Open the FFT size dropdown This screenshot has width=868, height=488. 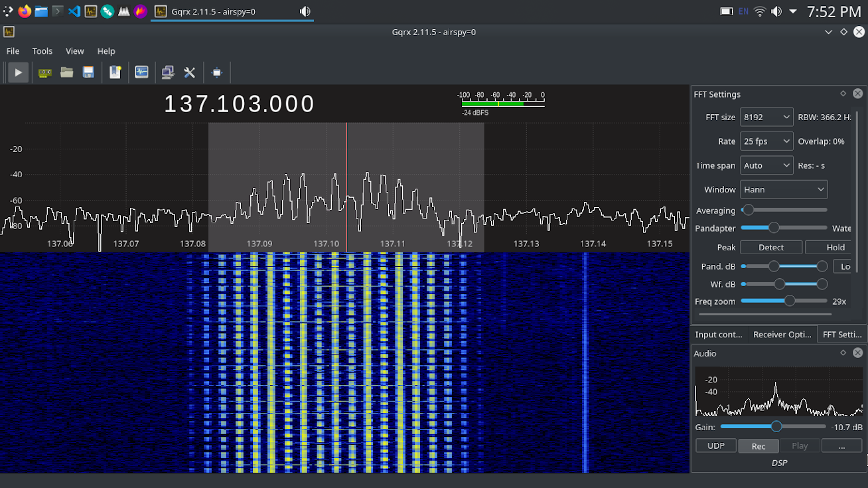766,117
